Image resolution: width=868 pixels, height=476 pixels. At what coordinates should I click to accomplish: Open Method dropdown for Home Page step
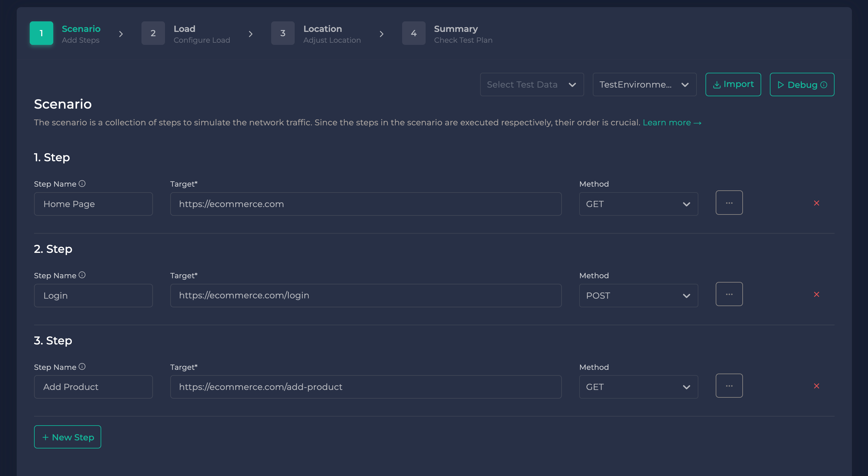pos(638,204)
